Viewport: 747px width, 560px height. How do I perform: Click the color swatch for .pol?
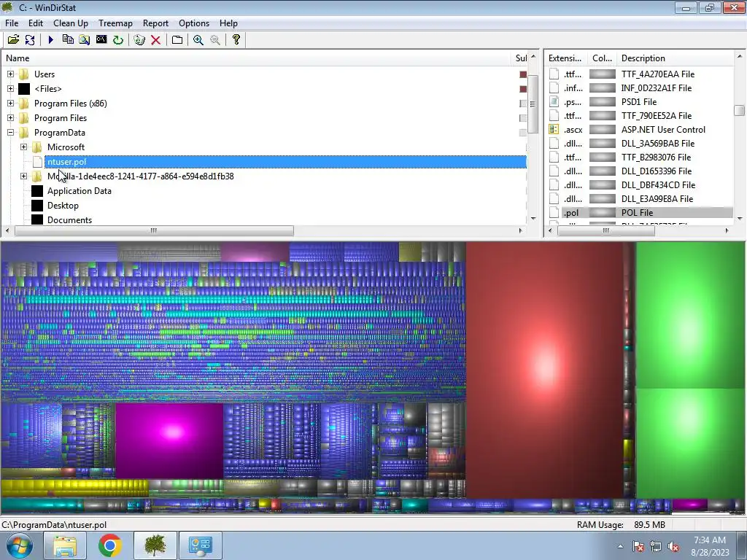point(602,213)
